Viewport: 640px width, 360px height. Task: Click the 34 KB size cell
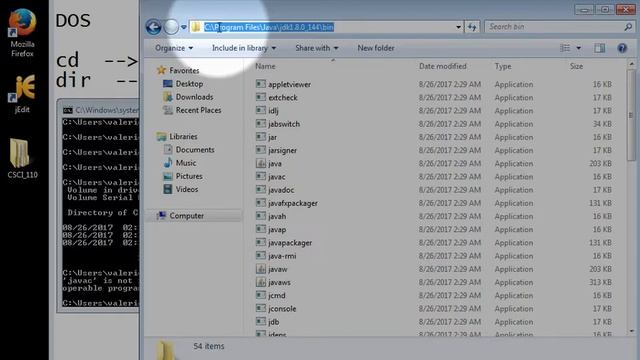tap(602, 124)
